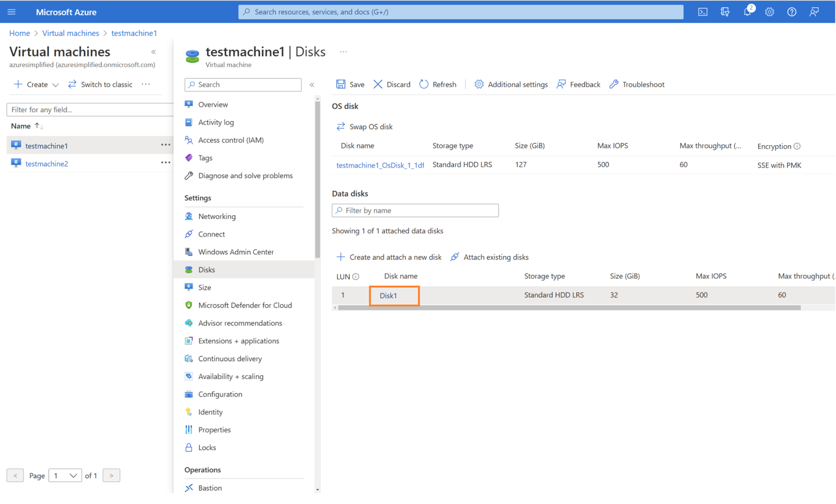Open the Activity log section
This screenshot has height=504, width=836.
click(x=216, y=122)
